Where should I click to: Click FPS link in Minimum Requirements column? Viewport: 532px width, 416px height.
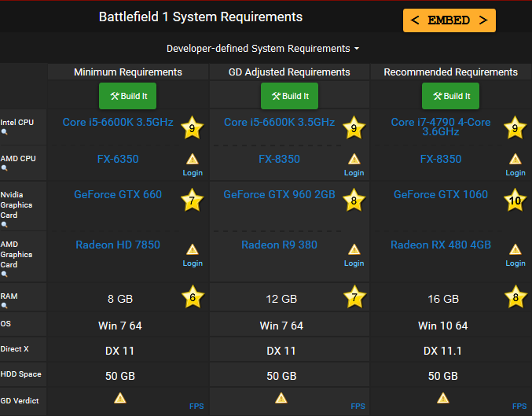(196, 406)
